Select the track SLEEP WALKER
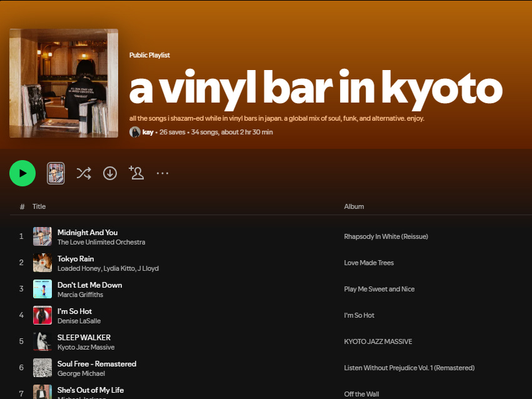 pos(84,338)
